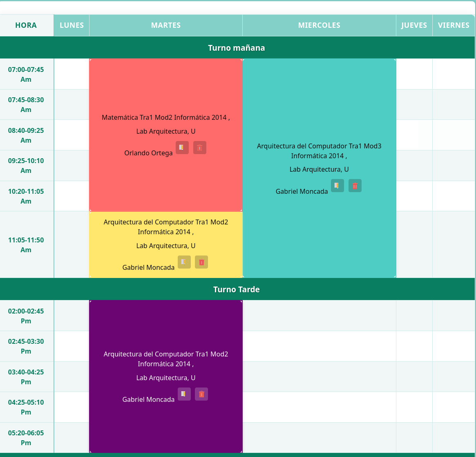This screenshot has height=457, width=476.
Task: Click the Arquitectura Mod2 title in yellow block
Action: tap(166, 227)
